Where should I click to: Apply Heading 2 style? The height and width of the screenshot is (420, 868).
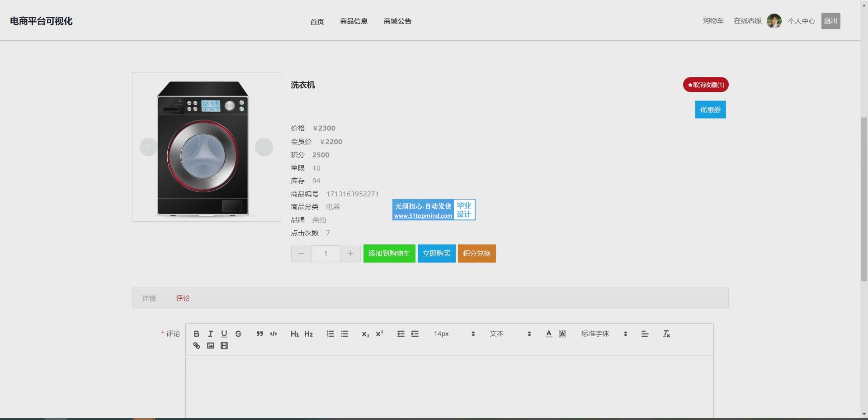pyautogui.click(x=308, y=334)
